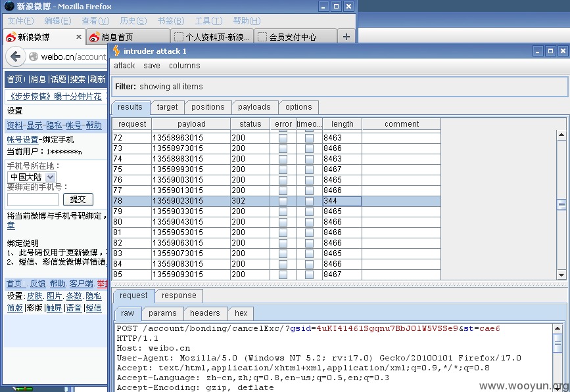The width and height of the screenshot is (570, 392).
Task: Toggle error checkbox in row 72
Action: [283, 138]
